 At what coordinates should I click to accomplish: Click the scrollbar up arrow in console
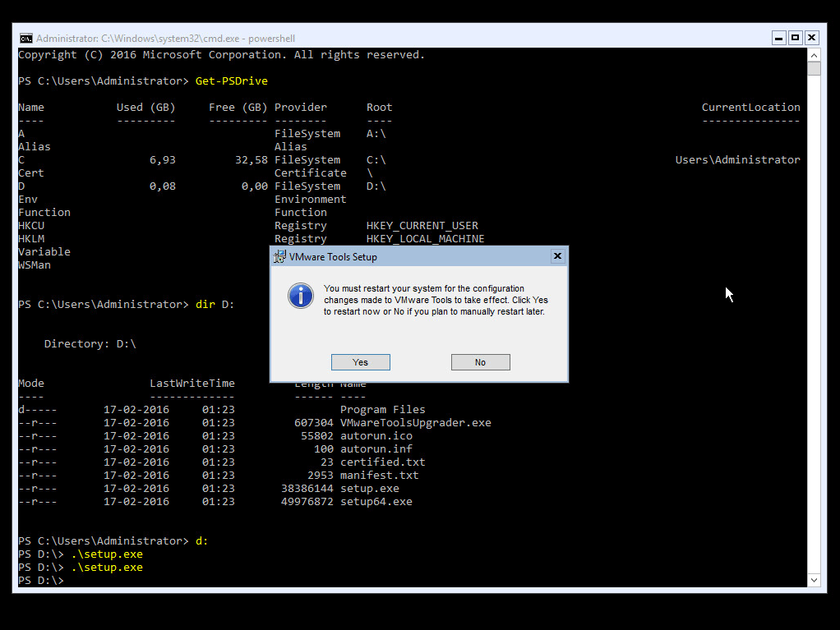[x=814, y=55]
